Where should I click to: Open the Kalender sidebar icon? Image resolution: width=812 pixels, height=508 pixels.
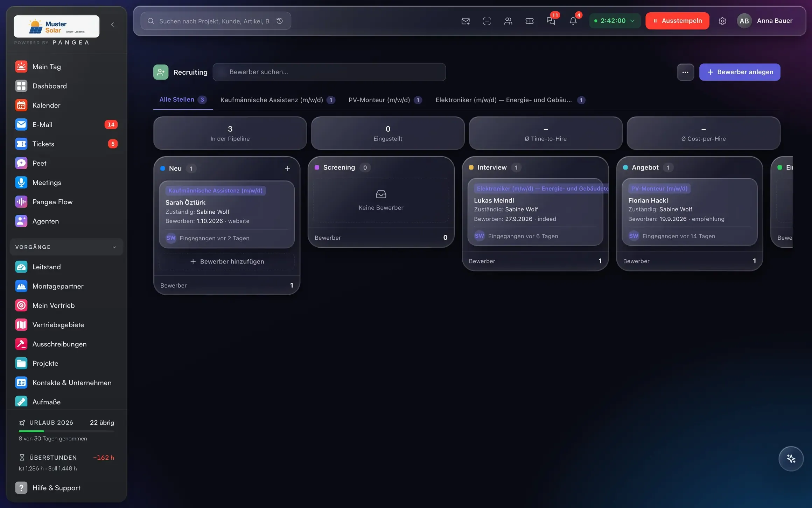[21, 105]
